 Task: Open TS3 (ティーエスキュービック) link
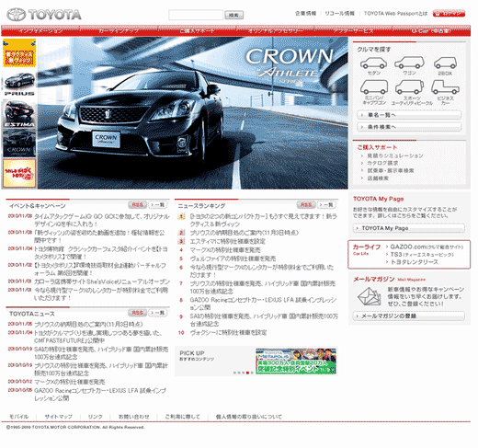point(422,255)
